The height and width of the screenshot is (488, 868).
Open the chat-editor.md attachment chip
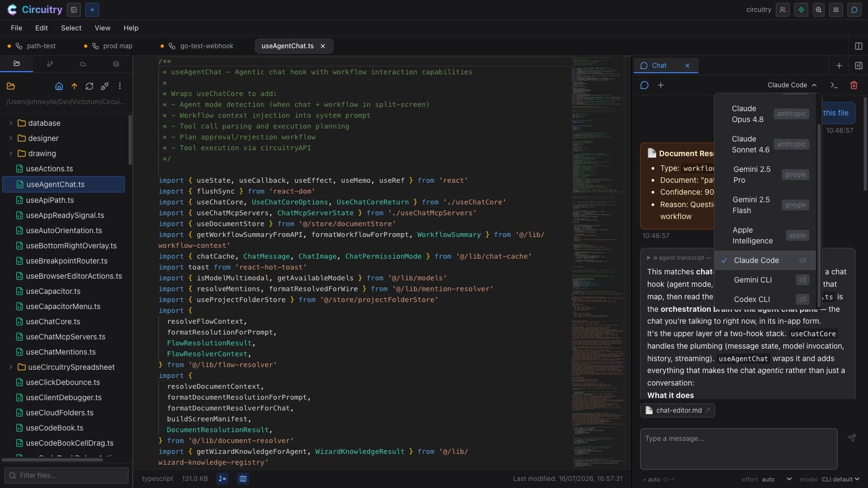click(678, 410)
